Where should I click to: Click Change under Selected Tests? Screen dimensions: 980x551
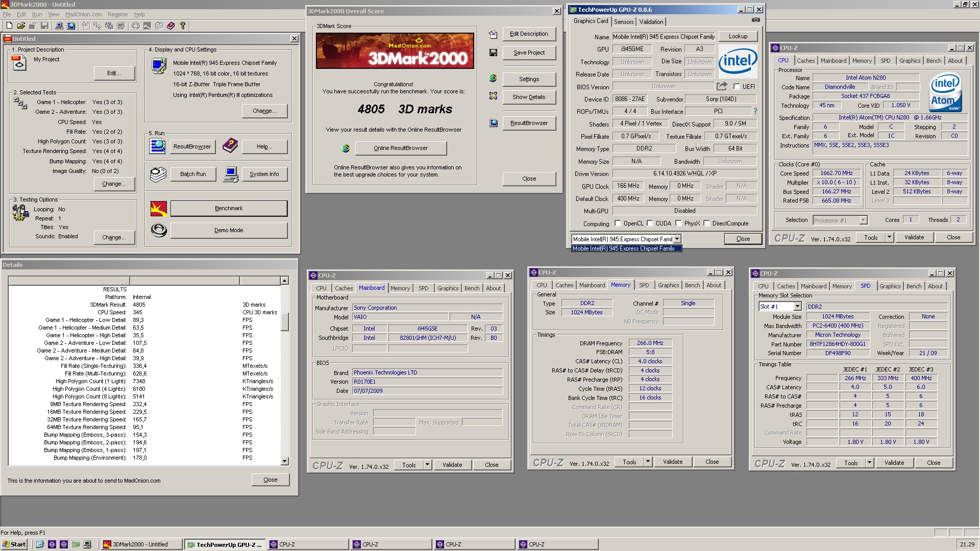pyautogui.click(x=114, y=184)
